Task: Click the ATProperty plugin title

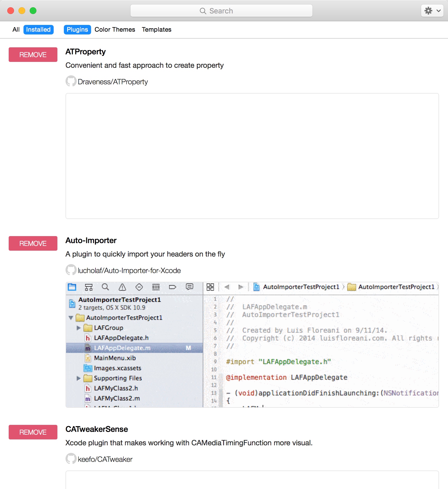Action: [85, 52]
